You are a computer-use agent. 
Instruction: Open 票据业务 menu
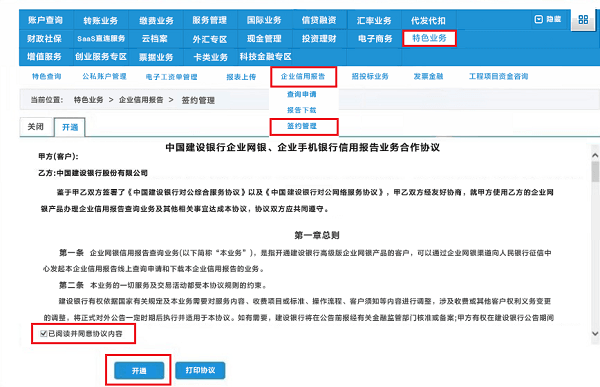[x=156, y=57]
